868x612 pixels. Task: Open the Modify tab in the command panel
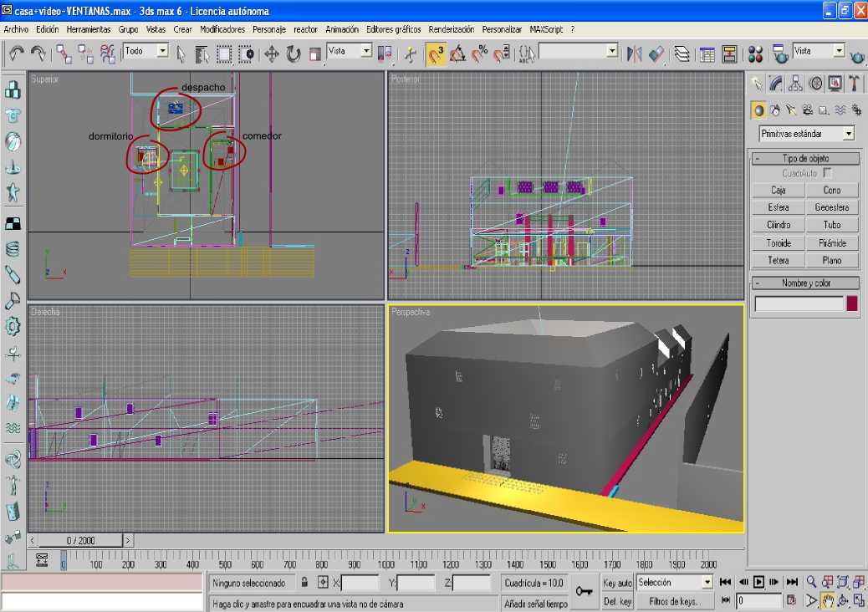pyautogui.click(x=776, y=84)
